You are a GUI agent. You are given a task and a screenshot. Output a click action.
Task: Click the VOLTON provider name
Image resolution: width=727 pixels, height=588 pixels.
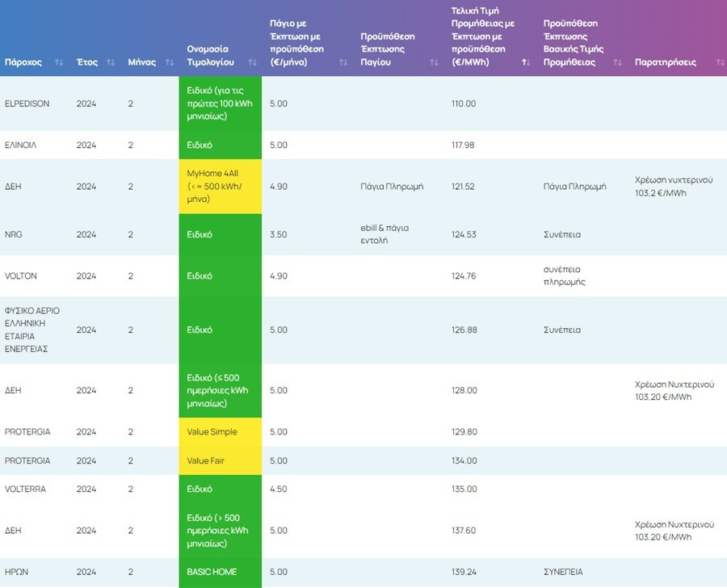point(20,276)
